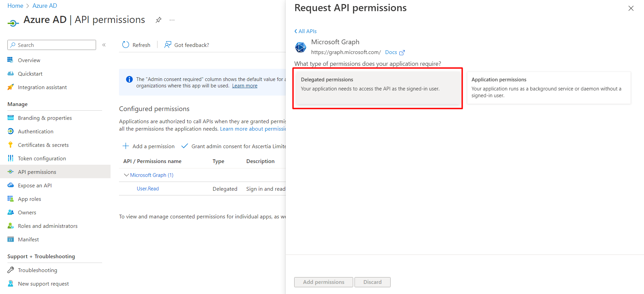Image resolution: width=644 pixels, height=294 pixels.
Task: Click the API / Permissions name column header
Action: pos(152,161)
